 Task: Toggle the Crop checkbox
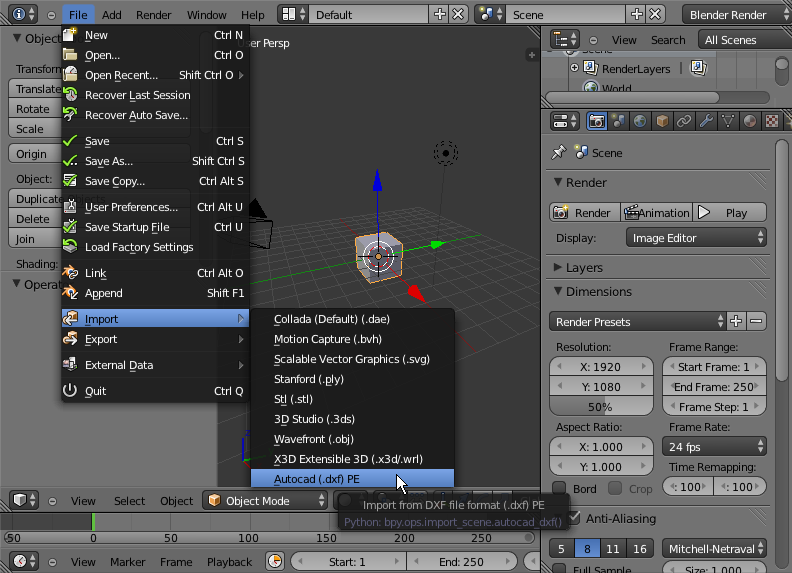click(x=615, y=488)
